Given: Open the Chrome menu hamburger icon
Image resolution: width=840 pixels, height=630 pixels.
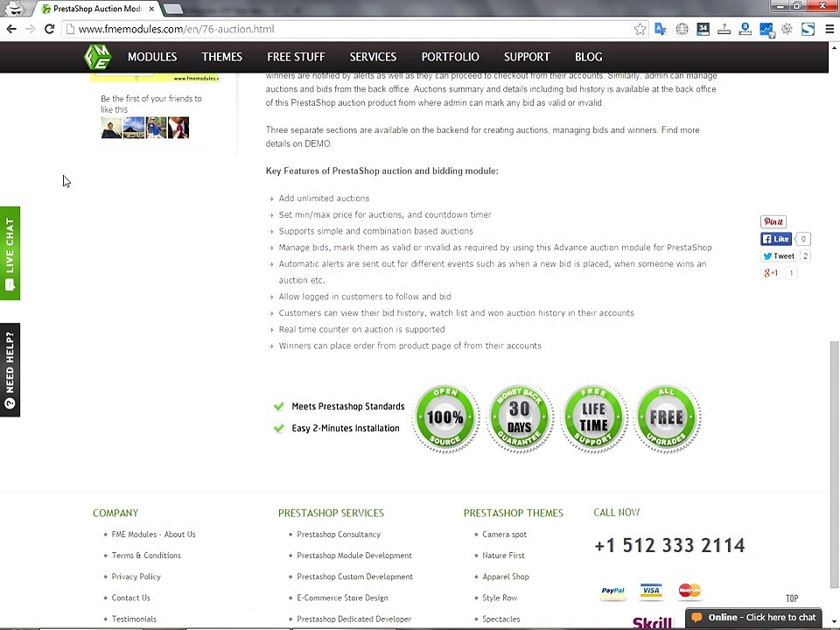Looking at the screenshot, I should point(829,29).
